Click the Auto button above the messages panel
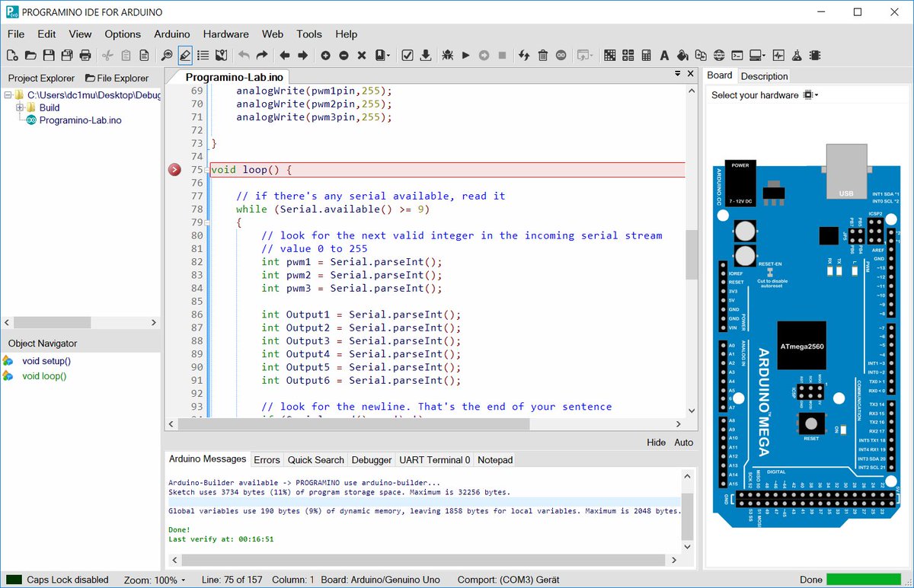 684,442
